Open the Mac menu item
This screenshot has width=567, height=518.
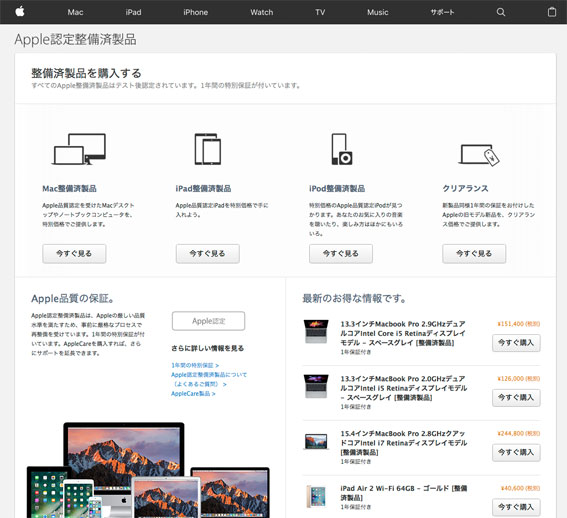tap(75, 12)
